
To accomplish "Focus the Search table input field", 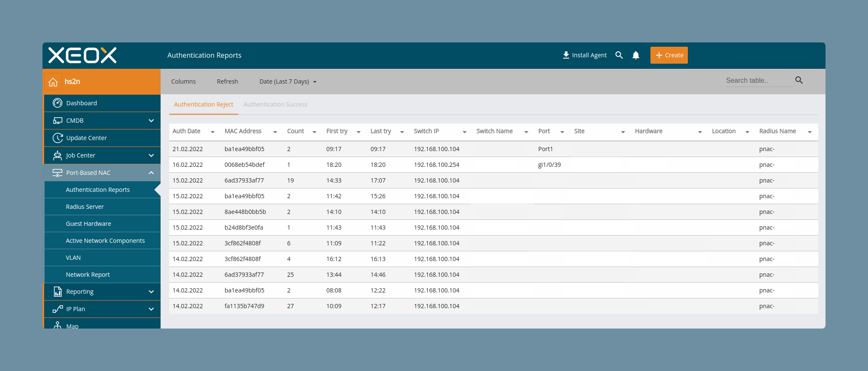I will coord(759,81).
